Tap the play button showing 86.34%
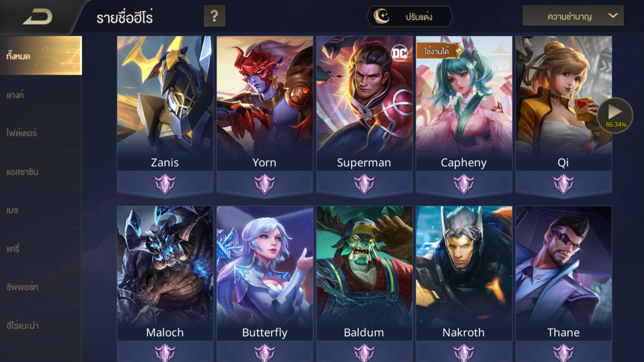The image size is (644, 362). pos(615,115)
